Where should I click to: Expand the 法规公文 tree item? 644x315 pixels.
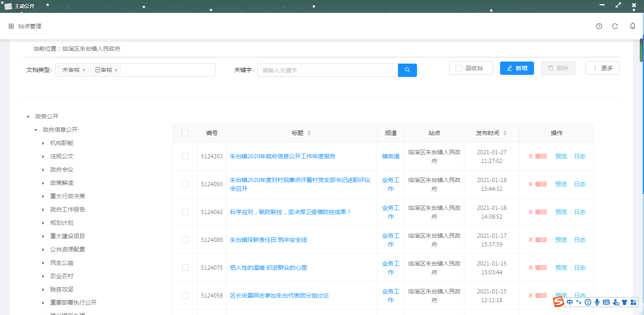pos(43,156)
